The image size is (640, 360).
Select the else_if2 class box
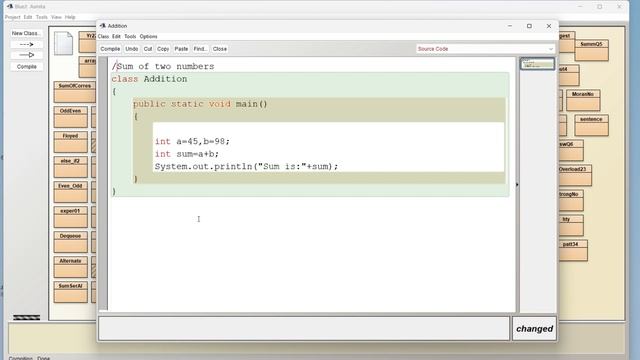tap(71, 167)
